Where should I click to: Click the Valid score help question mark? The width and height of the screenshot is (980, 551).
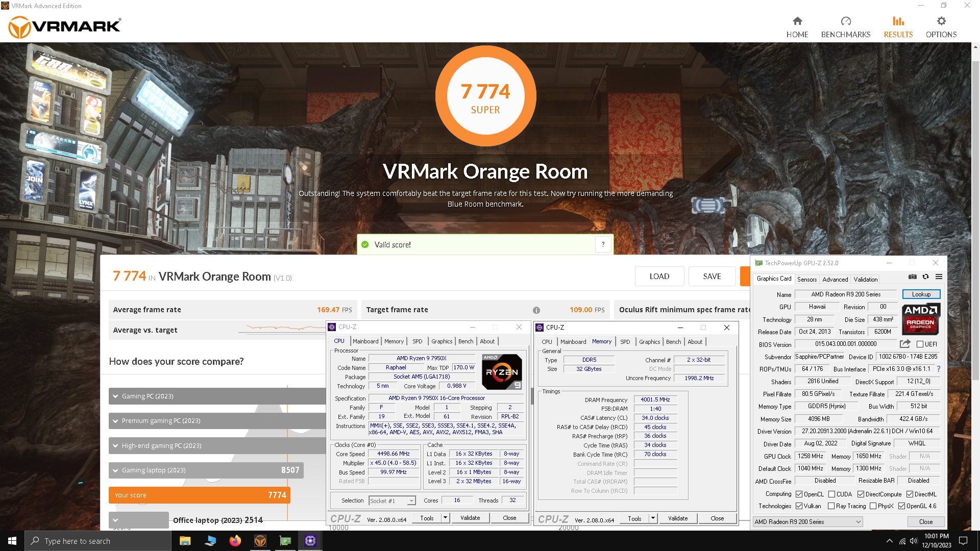603,244
